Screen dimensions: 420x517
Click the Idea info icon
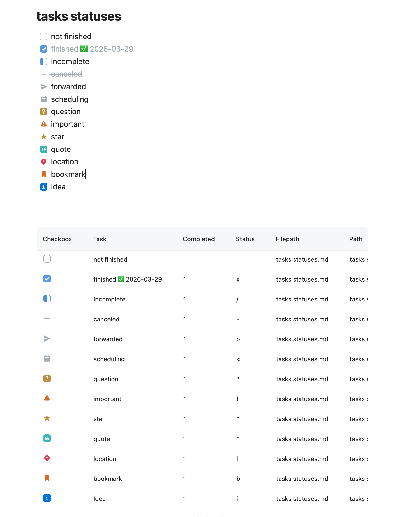44,187
